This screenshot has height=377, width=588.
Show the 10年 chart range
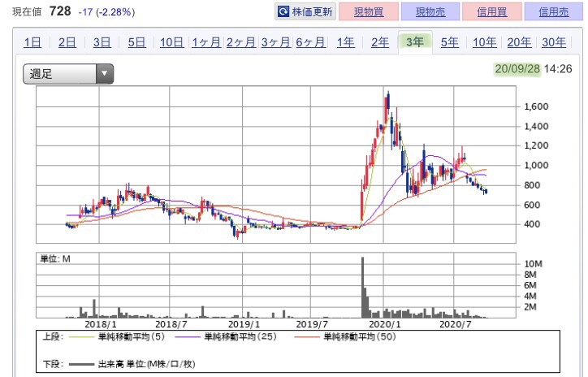[x=485, y=42]
